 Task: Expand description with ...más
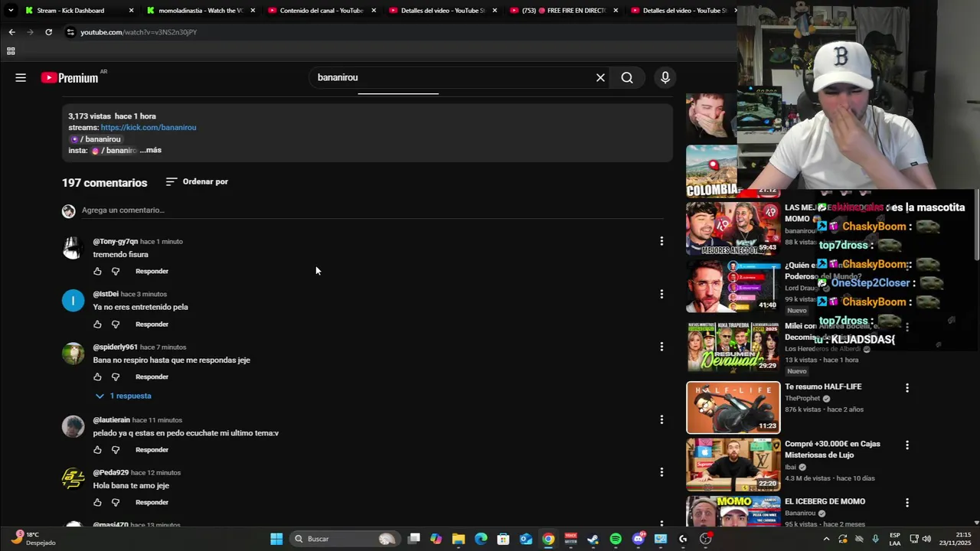tap(151, 150)
